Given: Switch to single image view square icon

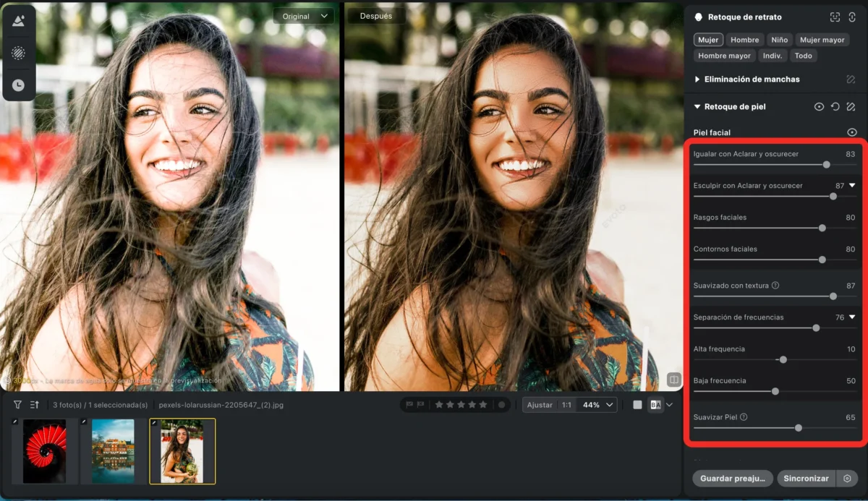Looking at the screenshot, I should click(637, 405).
